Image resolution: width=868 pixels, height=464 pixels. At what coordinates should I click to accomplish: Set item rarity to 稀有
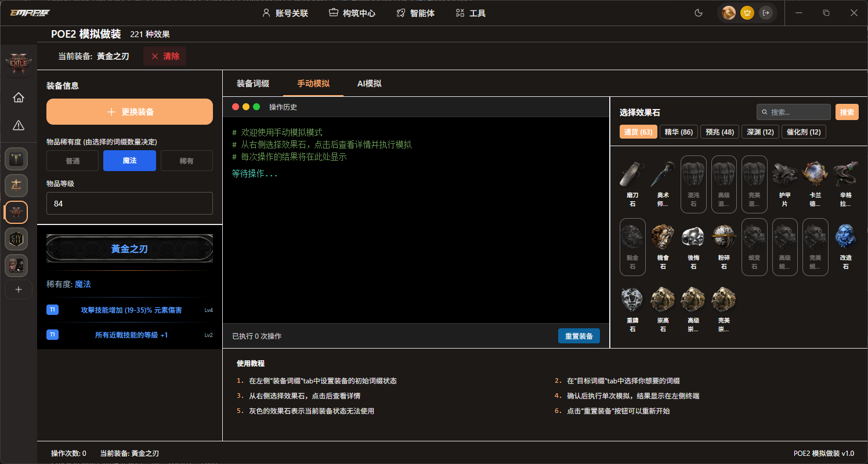coord(186,161)
